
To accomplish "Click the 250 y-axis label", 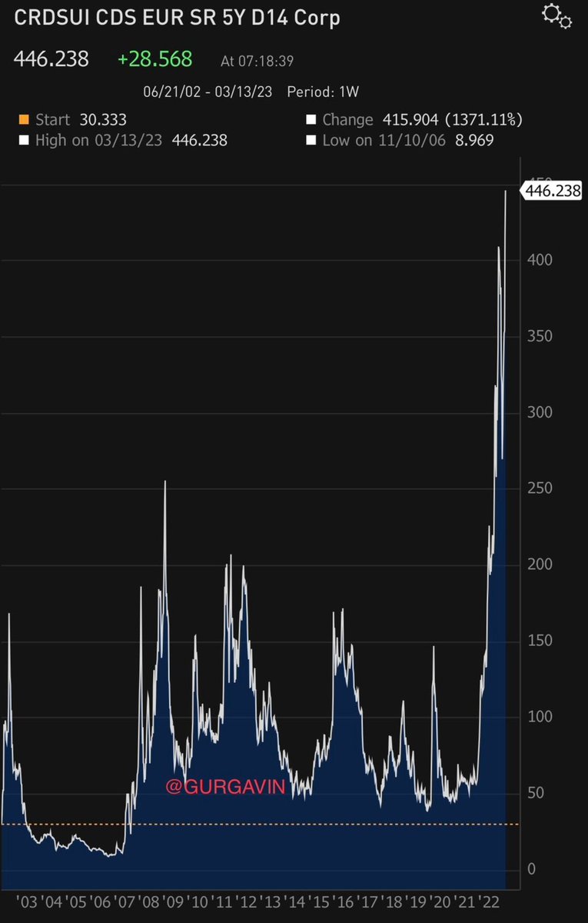I will pos(539,489).
